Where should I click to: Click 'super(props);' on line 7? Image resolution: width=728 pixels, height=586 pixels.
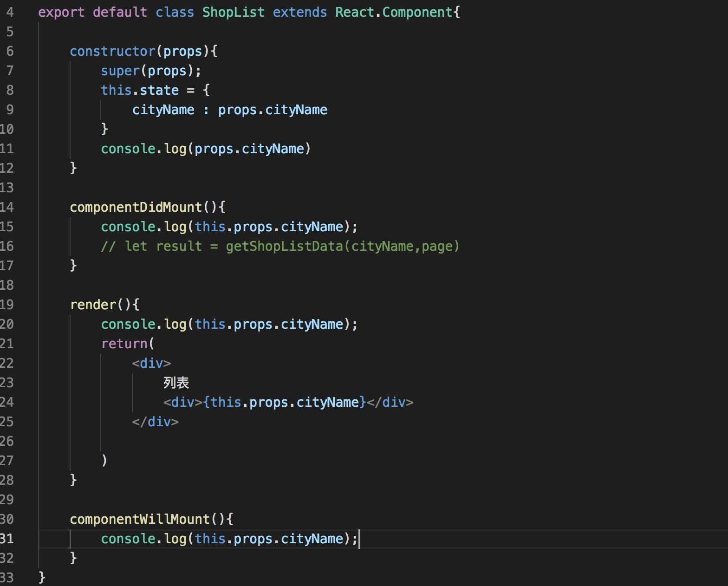tap(151, 71)
